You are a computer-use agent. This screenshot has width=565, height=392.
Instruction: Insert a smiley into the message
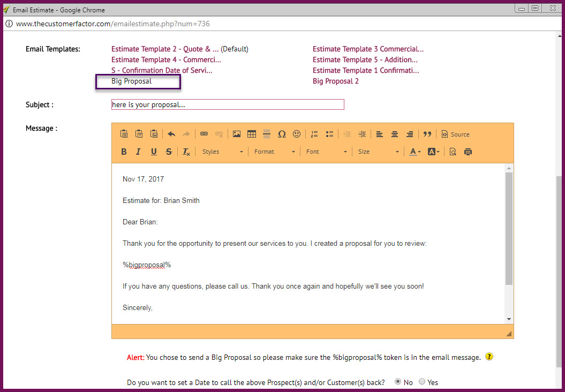(297, 134)
